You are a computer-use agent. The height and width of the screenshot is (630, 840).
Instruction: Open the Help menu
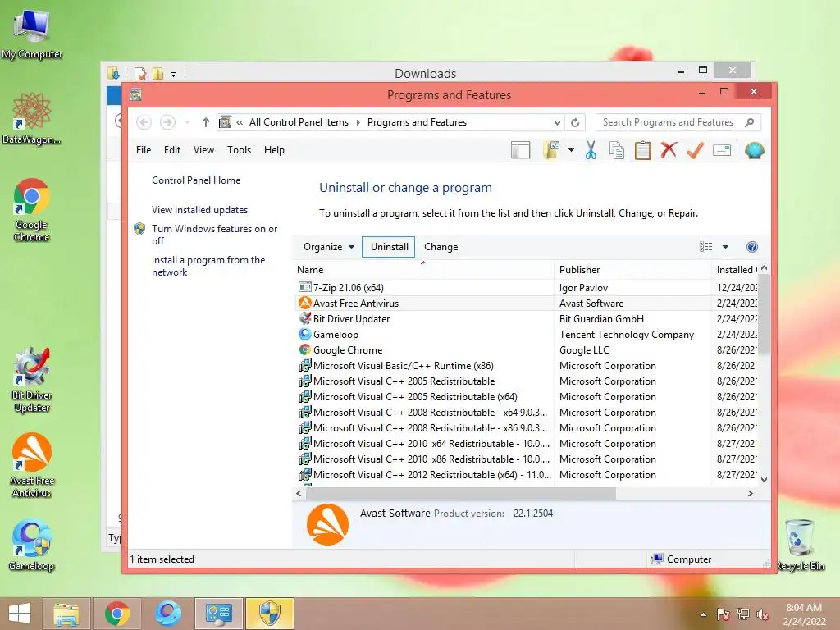pyautogui.click(x=274, y=151)
